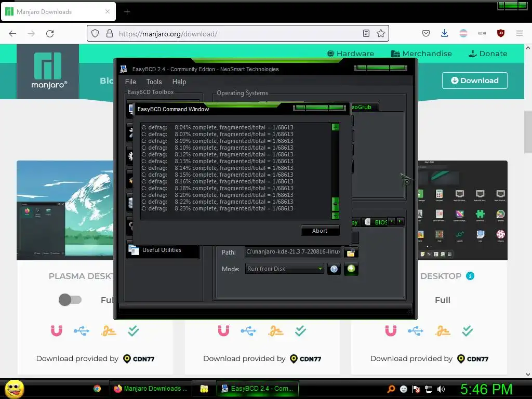The image size is (532, 399).
Task: Click right card checksum checkmark icon
Action: [468, 330]
